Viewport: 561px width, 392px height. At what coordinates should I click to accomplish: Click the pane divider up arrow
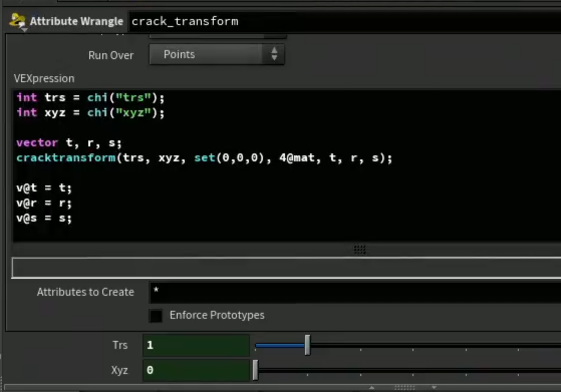[372, 387]
